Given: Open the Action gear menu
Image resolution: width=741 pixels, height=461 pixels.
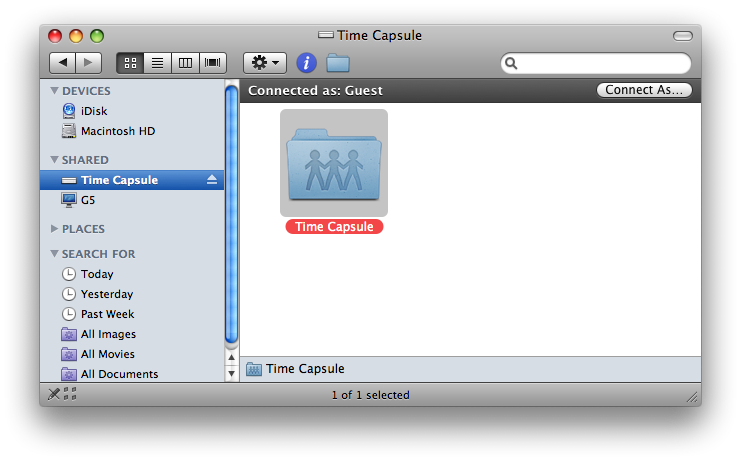Looking at the screenshot, I should tap(265, 63).
